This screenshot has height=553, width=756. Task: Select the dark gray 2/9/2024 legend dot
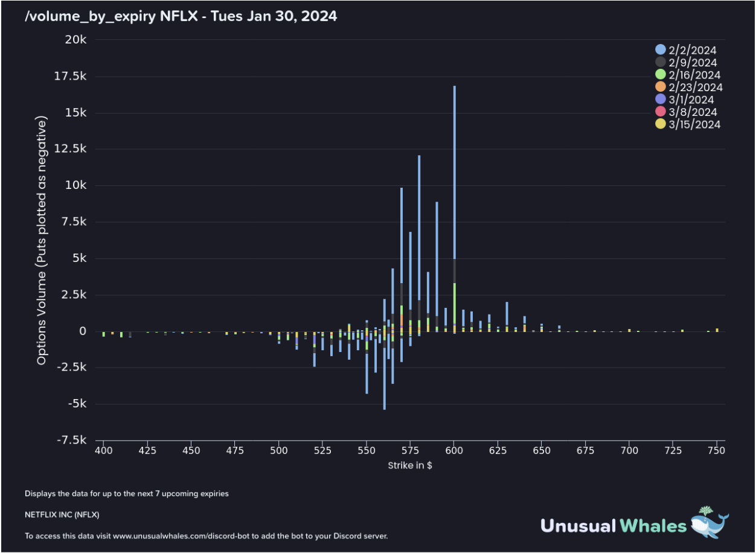661,63
